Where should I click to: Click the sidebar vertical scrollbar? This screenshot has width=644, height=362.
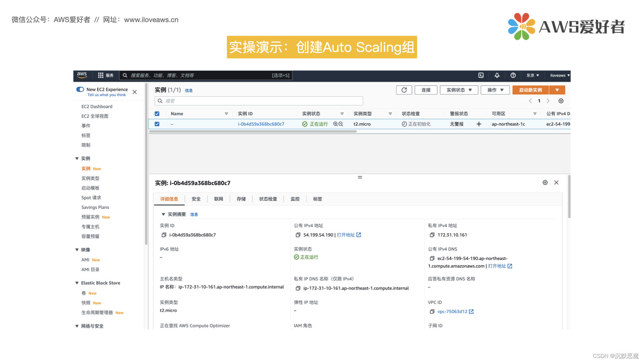(146, 164)
